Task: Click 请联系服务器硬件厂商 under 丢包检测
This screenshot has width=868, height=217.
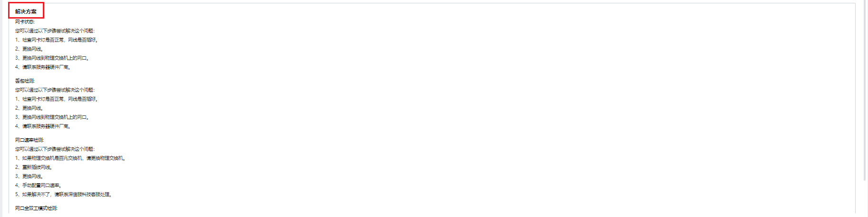Action: 43,126
